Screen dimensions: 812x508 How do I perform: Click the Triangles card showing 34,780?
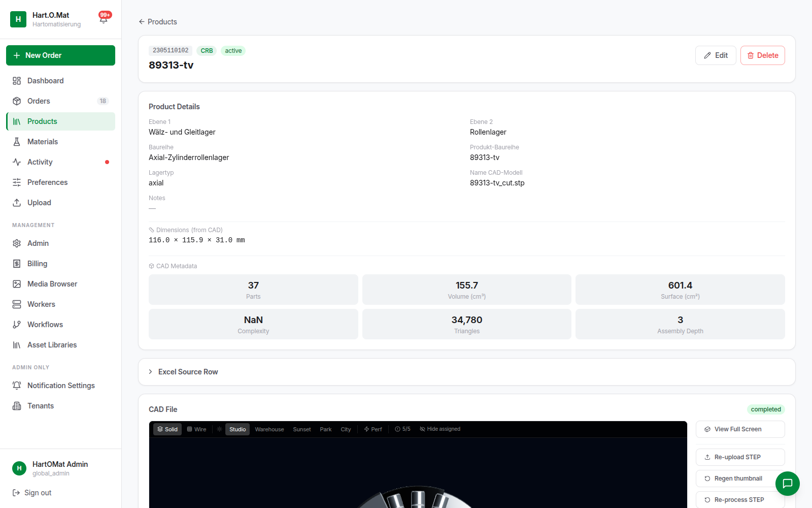tap(467, 324)
